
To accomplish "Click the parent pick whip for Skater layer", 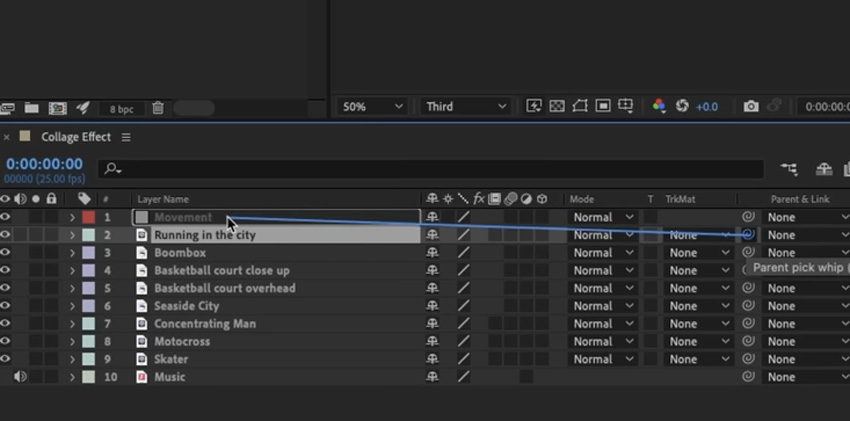I will click(748, 359).
